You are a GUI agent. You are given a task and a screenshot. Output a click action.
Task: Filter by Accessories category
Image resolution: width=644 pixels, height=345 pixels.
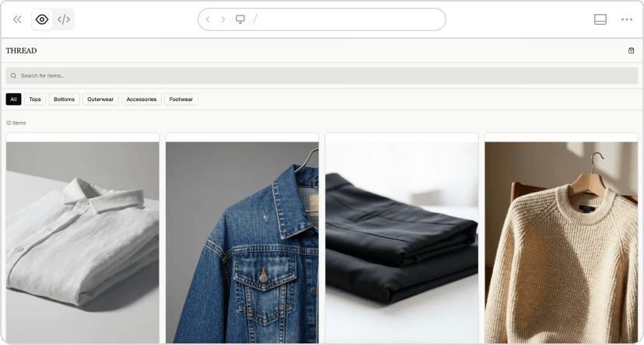pos(142,99)
